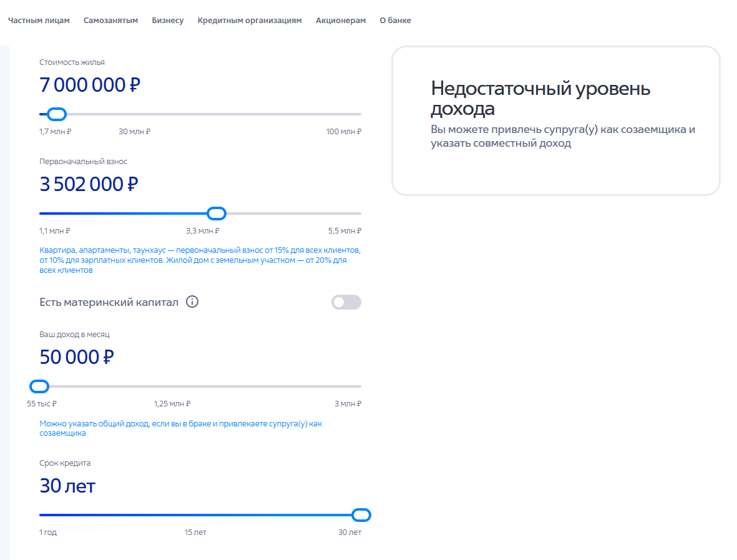This screenshot has width=737, height=560.
Task: Click the 30 млн ₽ mark on the housing cost scale
Action: click(x=134, y=132)
